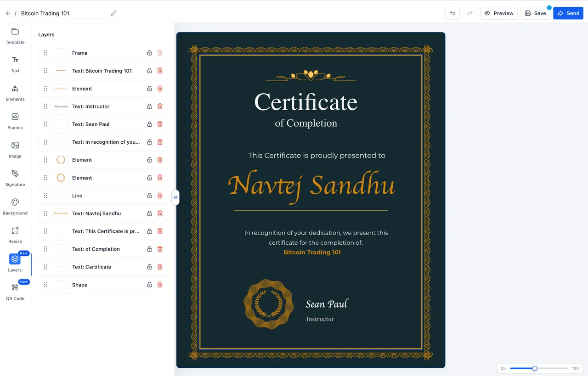Image resolution: width=588 pixels, height=376 pixels.
Task: Click the zoom slider handle
Action: point(535,368)
